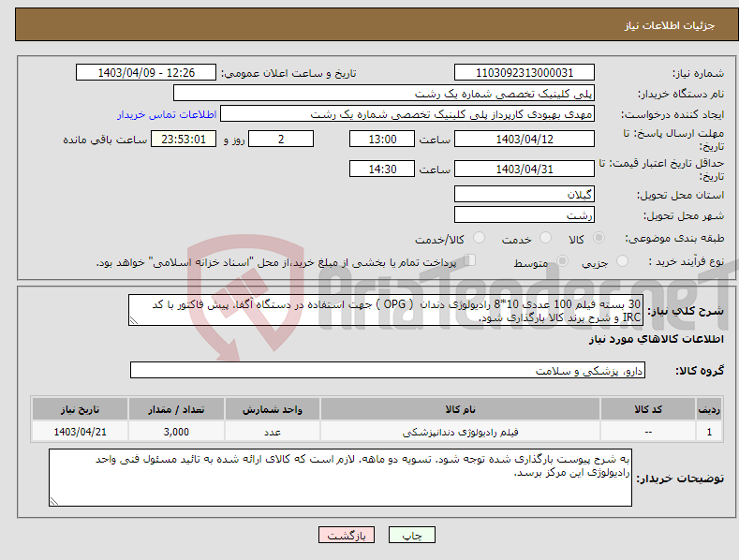Click the unit cell عدد
This screenshot has height=560, width=739.
(273, 432)
